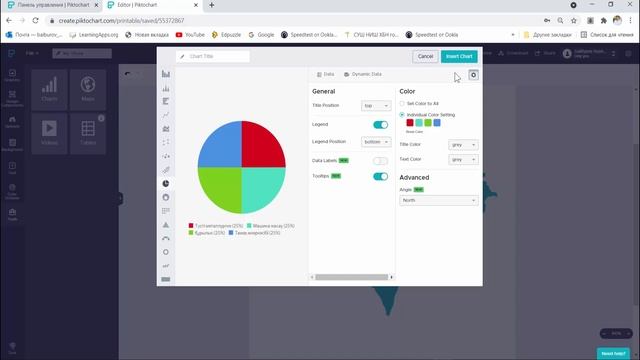Screen dimensions: 640x360
Task: Pick the red series color swatch
Action: pos(410,122)
